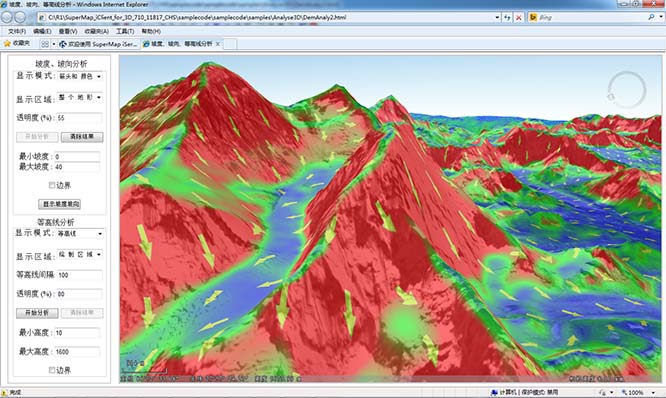Expand slope 显示区域 dropdown showing whole terrain

click(x=80, y=97)
